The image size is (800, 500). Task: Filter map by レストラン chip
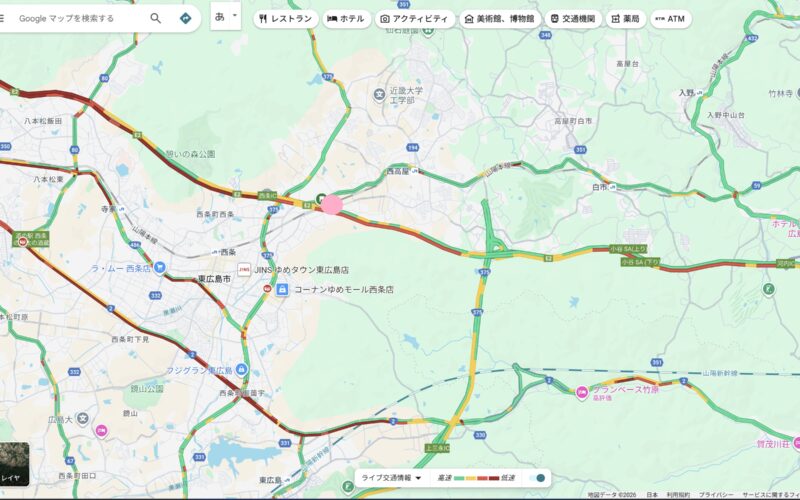[x=286, y=19]
